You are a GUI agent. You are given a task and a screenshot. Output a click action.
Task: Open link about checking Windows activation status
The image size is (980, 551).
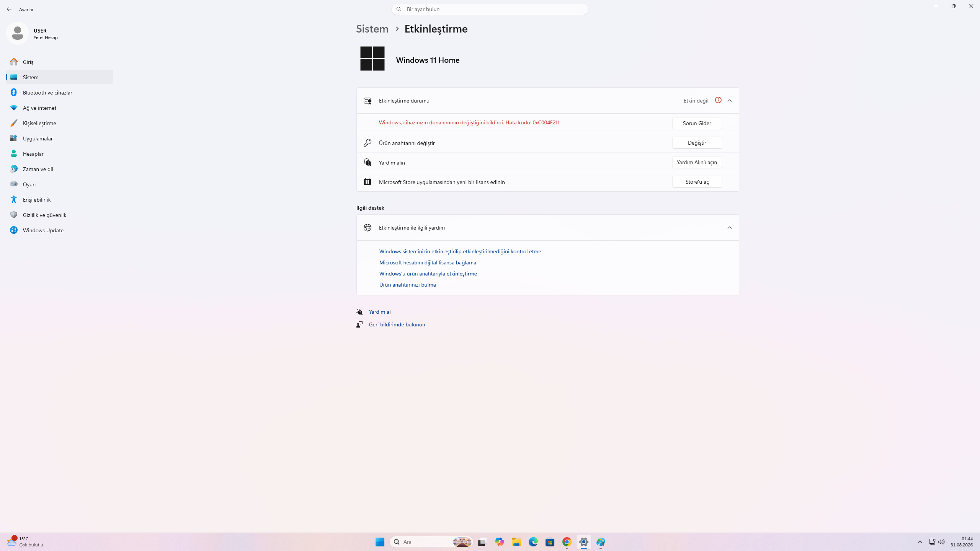[x=460, y=251]
